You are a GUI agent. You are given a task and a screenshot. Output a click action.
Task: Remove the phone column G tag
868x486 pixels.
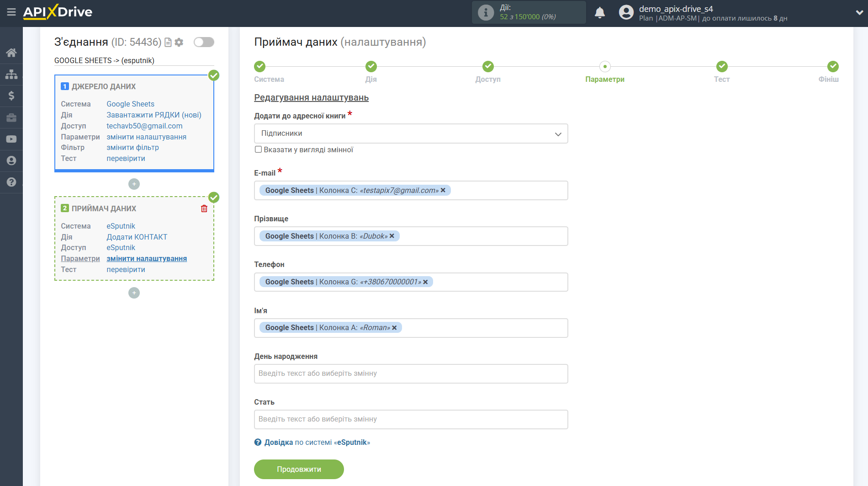(425, 282)
